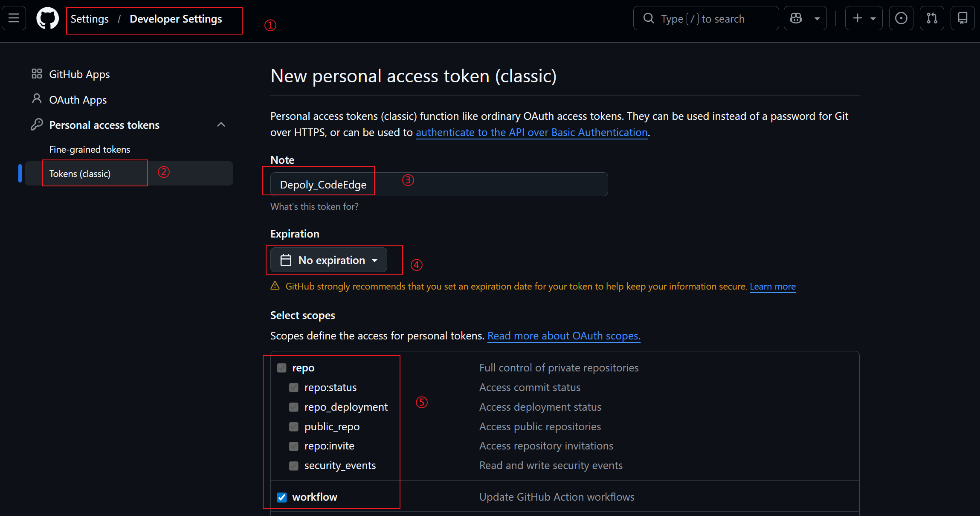Open the hamburger navigation menu
The width and height of the screenshot is (980, 516).
coord(14,18)
